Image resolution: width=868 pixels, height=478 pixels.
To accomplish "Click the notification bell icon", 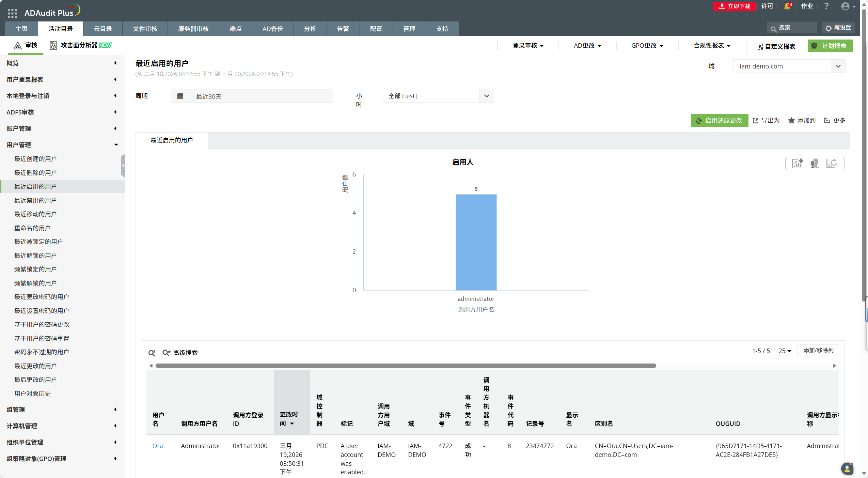I will tap(787, 6).
